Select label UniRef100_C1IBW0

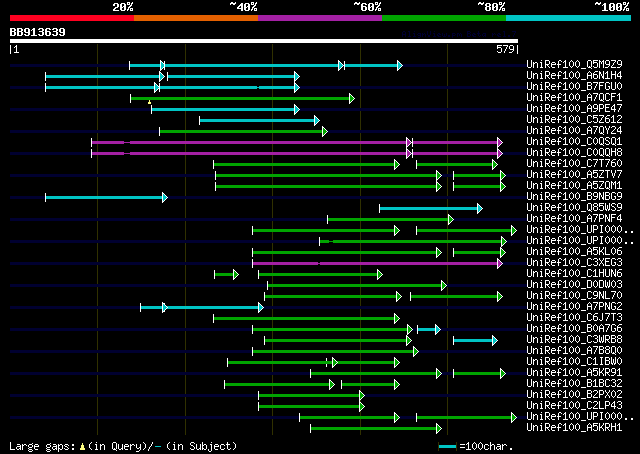pos(574,362)
